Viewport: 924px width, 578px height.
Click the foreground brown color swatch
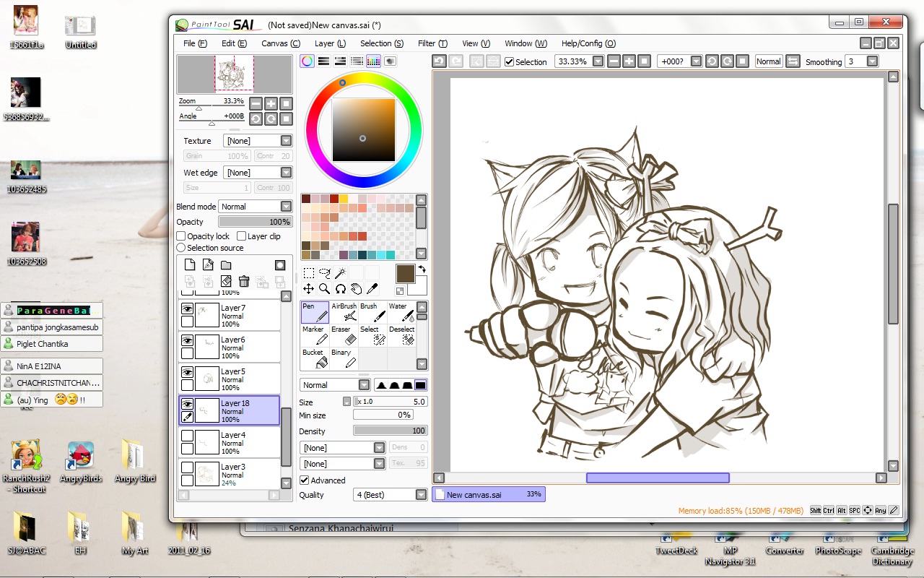[x=405, y=274]
